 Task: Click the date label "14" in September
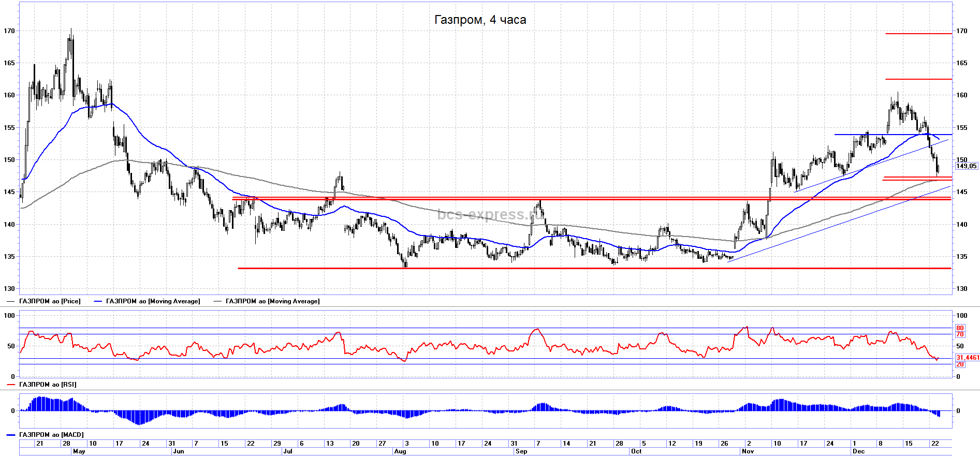tap(566, 444)
